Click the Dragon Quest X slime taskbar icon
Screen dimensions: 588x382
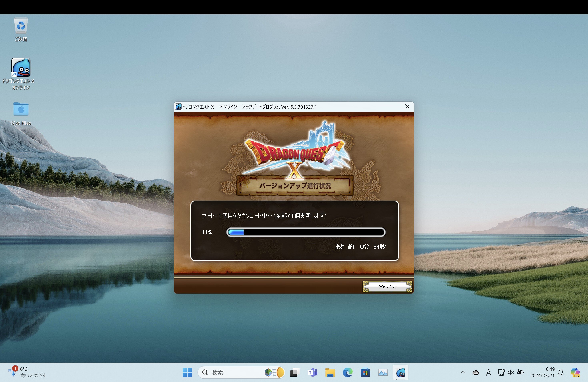(400, 372)
